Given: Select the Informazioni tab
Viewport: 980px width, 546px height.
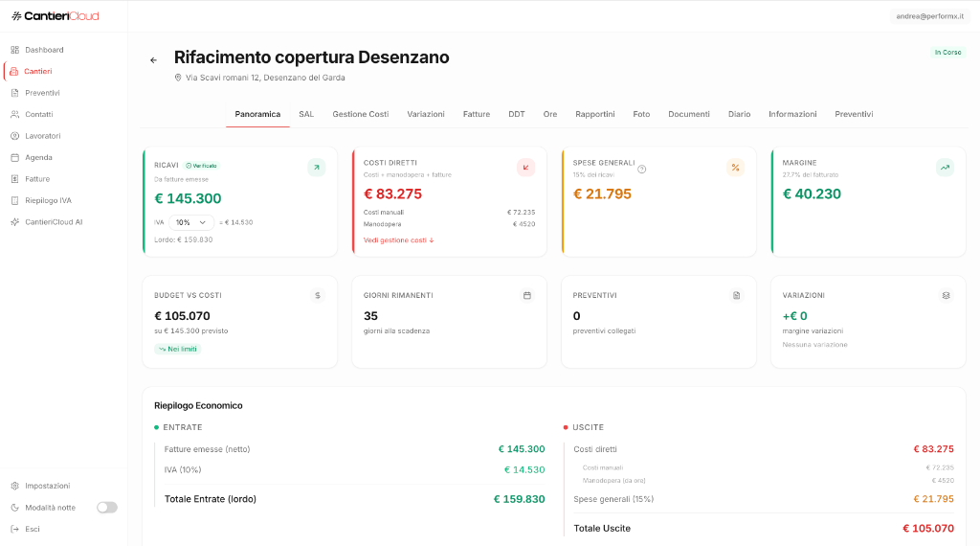Looking at the screenshot, I should pyautogui.click(x=792, y=114).
